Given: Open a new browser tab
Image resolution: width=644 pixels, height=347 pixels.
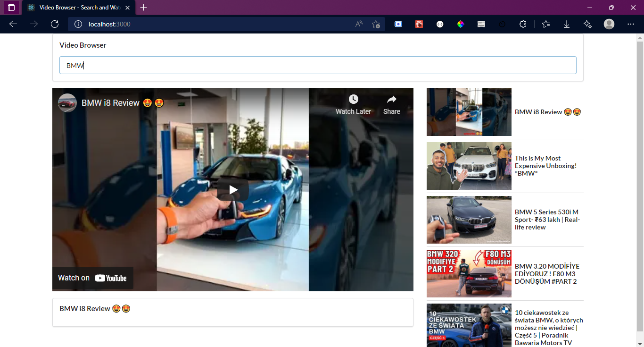Looking at the screenshot, I should [x=143, y=8].
